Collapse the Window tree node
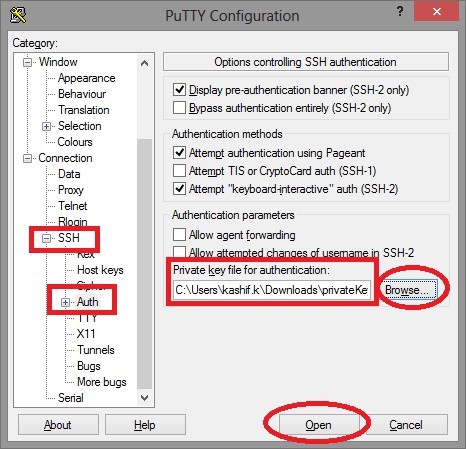This screenshot has width=466, height=449. 27,62
